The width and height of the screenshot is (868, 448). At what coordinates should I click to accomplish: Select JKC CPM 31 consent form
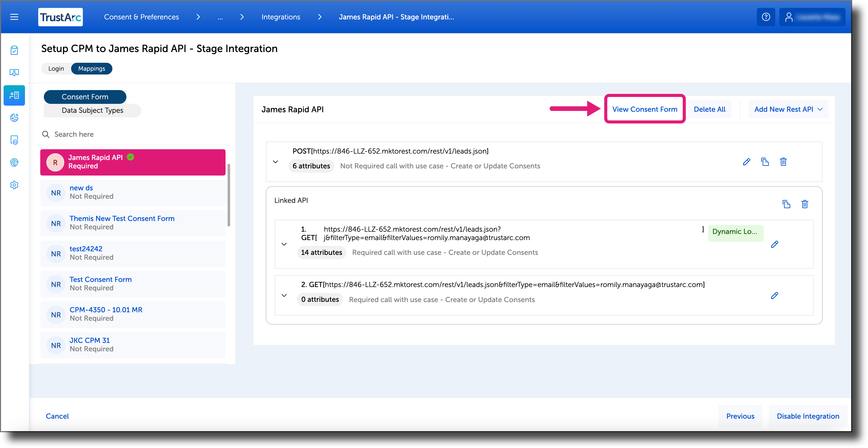[133, 345]
